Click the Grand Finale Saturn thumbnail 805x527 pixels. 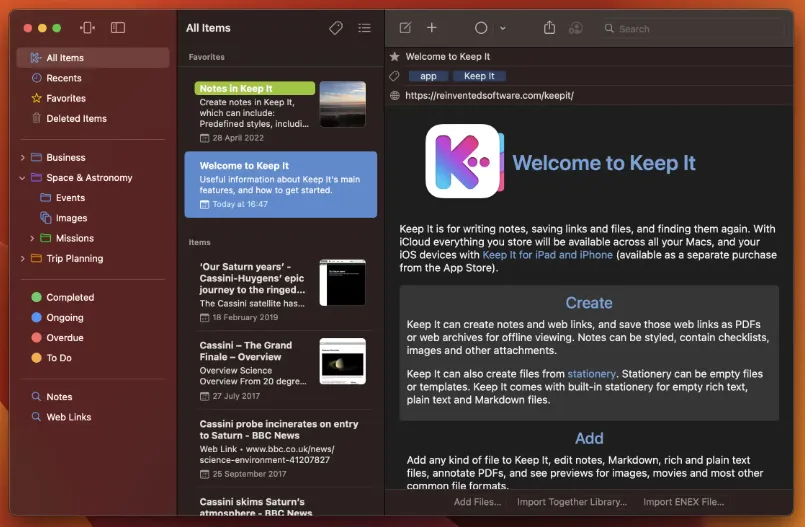click(342, 361)
